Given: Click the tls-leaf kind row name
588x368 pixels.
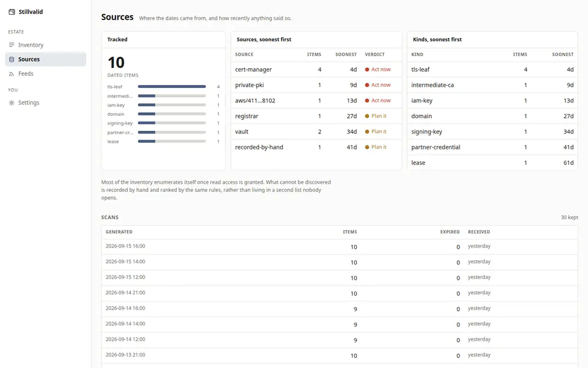Looking at the screenshot, I should [x=420, y=69].
